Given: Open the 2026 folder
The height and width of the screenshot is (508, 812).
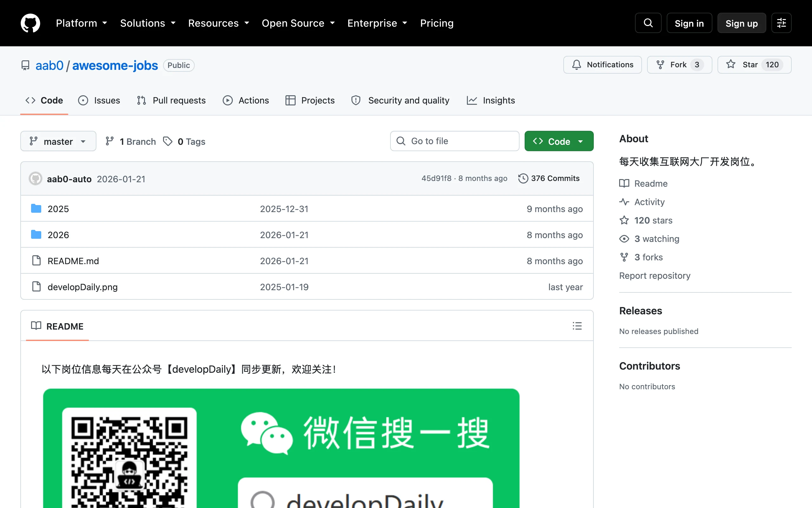Looking at the screenshot, I should [x=58, y=235].
